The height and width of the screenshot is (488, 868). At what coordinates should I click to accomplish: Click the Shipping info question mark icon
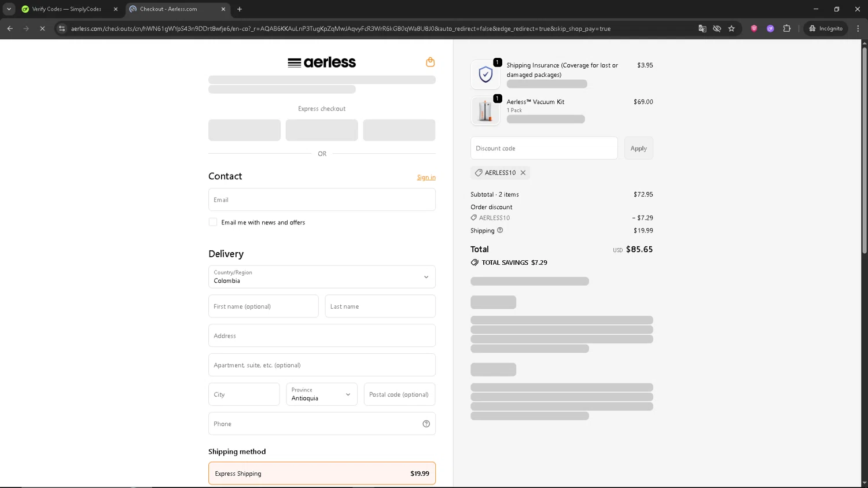tap(500, 230)
